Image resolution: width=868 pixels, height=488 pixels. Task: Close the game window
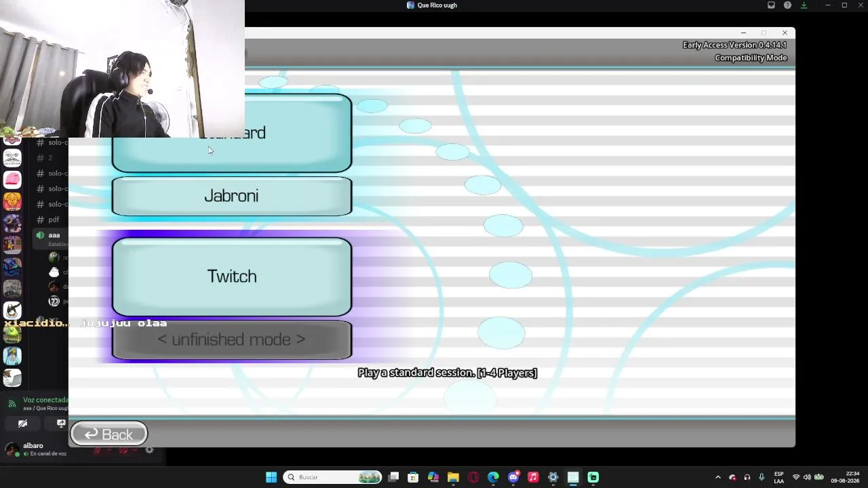785,33
